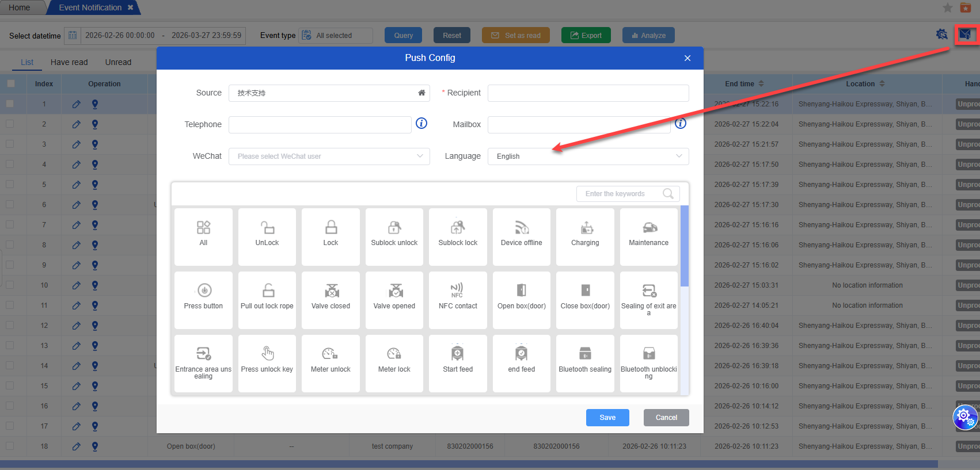Check the select-all header checkbox
980x470 pixels.
coord(11,83)
